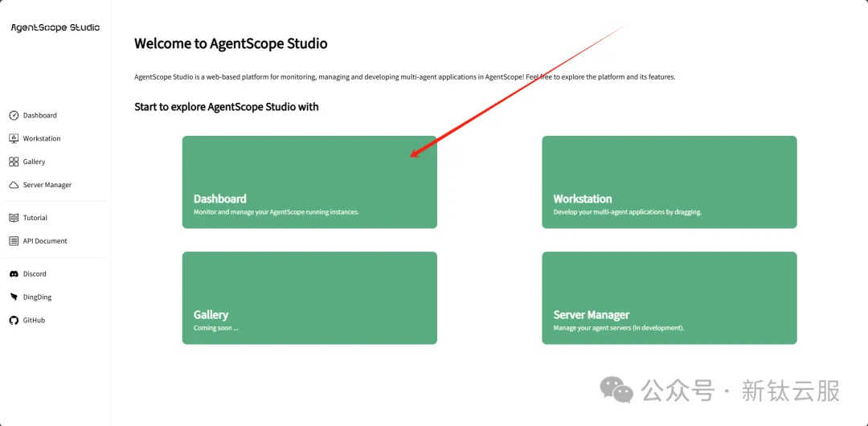Click the Server Manager cloud icon
Image resolution: width=868 pixels, height=426 pixels.
click(14, 185)
